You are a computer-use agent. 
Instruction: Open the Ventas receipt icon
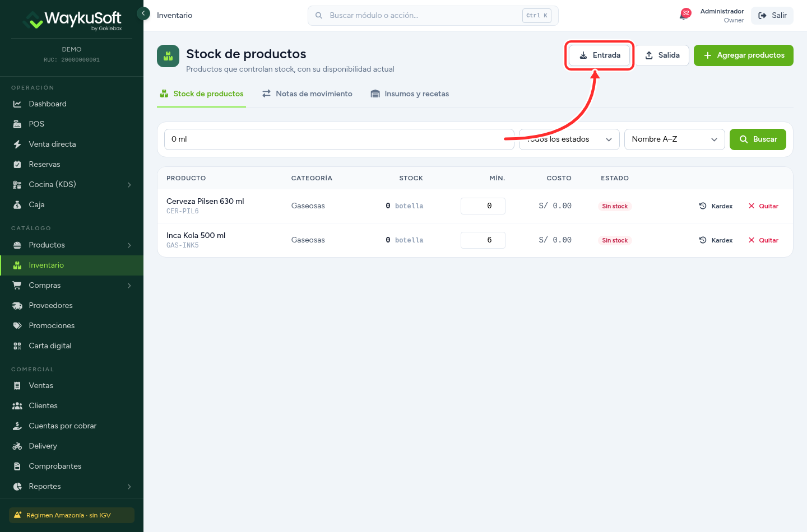tap(17, 385)
